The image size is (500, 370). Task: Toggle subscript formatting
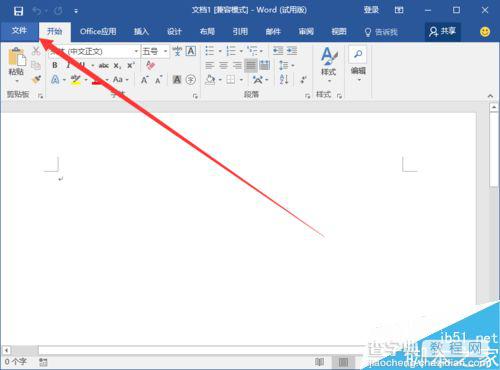tap(117, 66)
